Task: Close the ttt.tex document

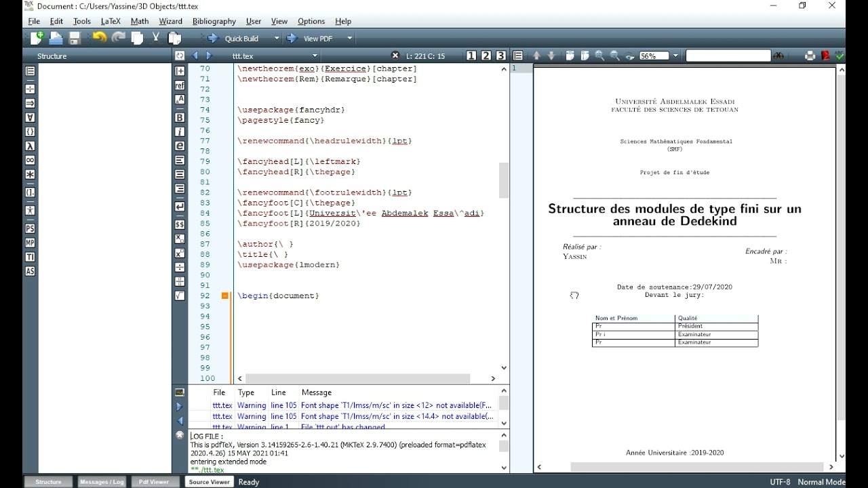Action: pyautogui.click(x=395, y=56)
